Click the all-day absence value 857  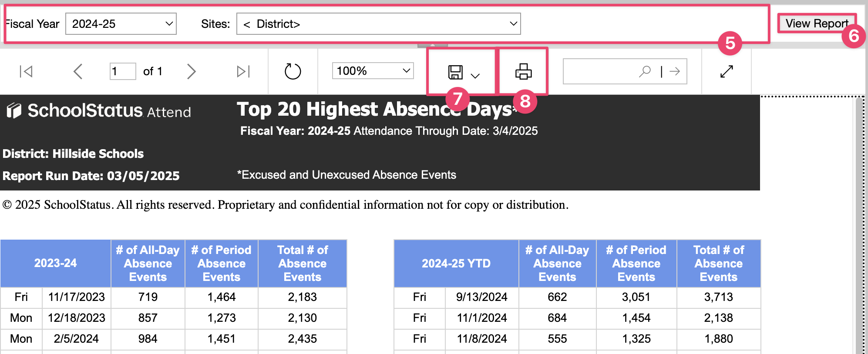[x=148, y=318]
